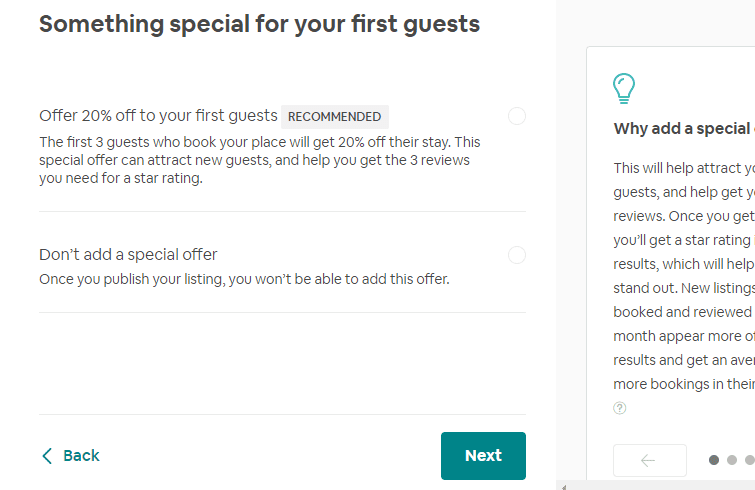This screenshot has width=755, height=490.
Task: Click the 'first 3 guests' offer description text
Action: click(x=260, y=160)
